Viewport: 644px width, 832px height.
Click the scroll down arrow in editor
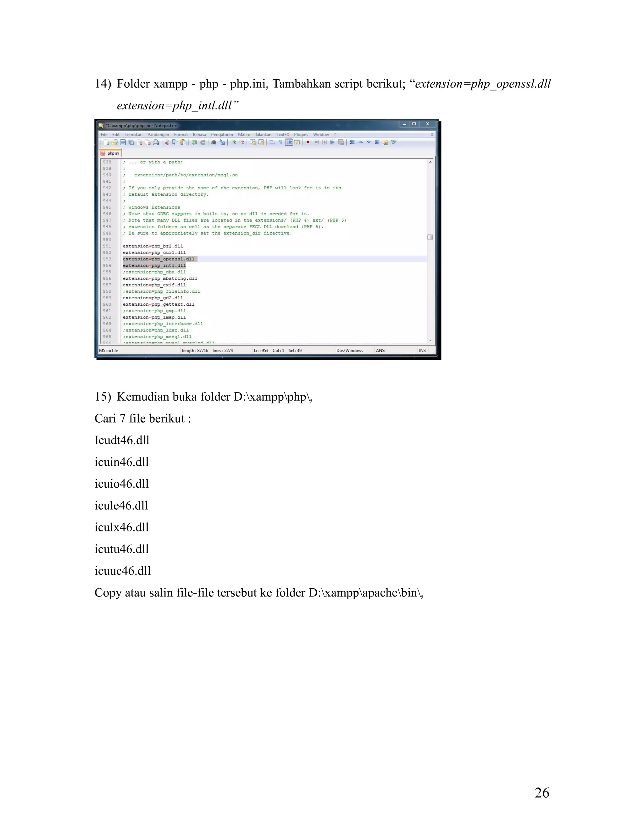pyautogui.click(x=430, y=340)
